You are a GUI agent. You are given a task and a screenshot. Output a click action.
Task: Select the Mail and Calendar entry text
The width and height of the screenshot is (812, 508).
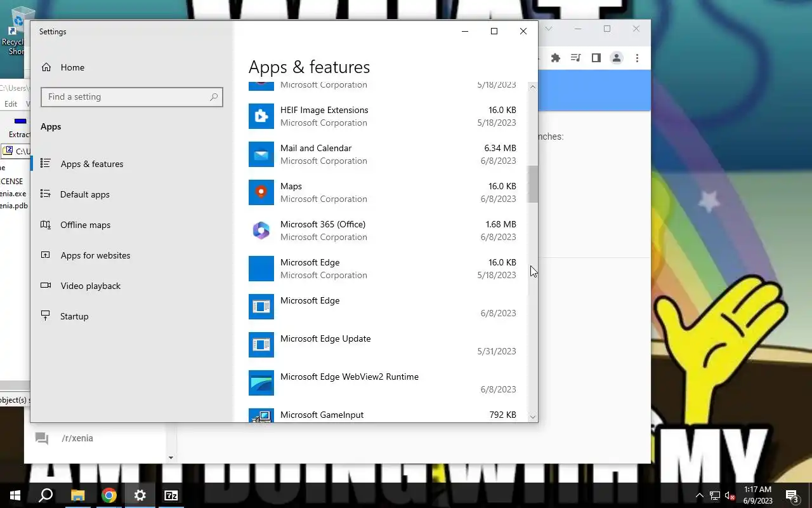click(x=316, y=148)
